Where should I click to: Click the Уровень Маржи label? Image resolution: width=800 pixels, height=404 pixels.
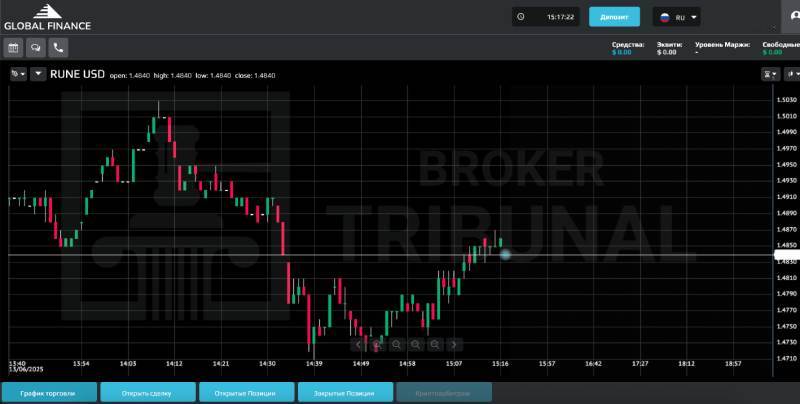tap(722, 45)
